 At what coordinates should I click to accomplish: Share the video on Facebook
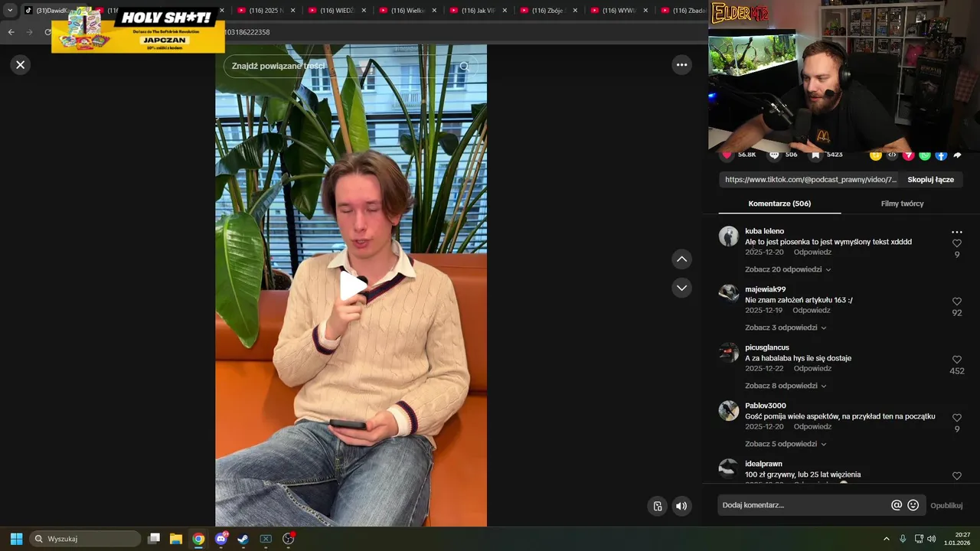[x=941, y=155]
